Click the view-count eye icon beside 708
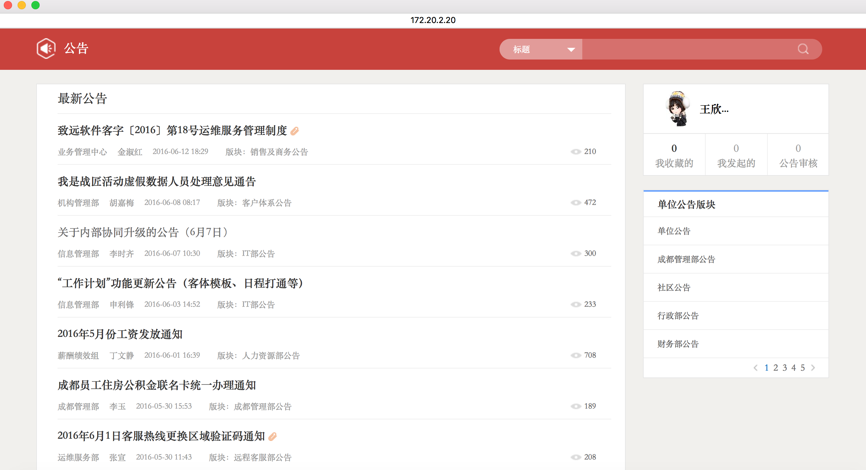866x470 pixels. pyautogui.click(x=576, y=355)
